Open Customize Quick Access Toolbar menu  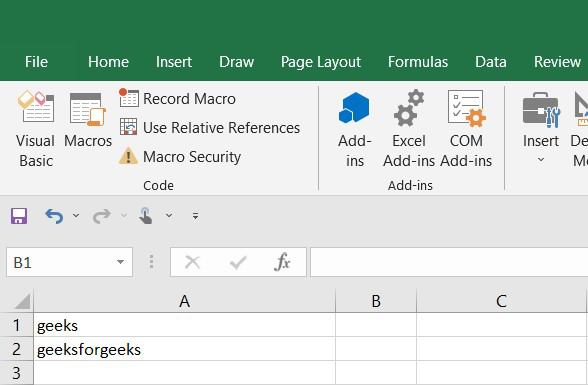195,216
